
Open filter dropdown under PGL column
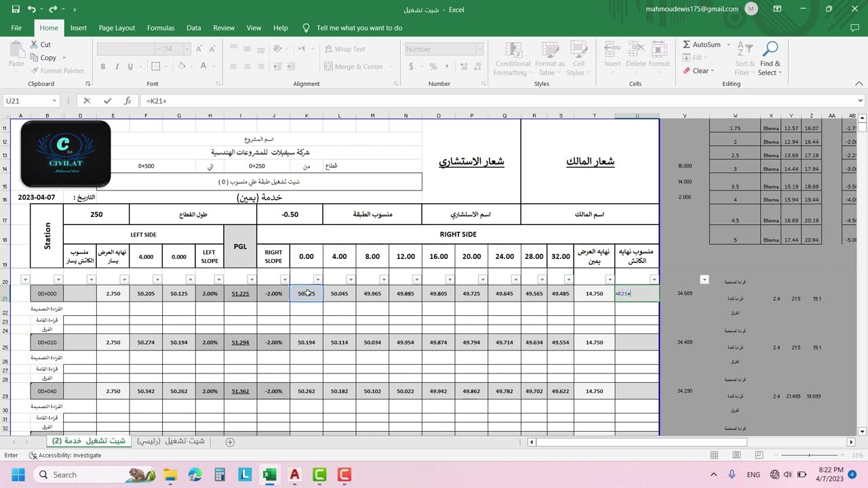coord(252,279)
